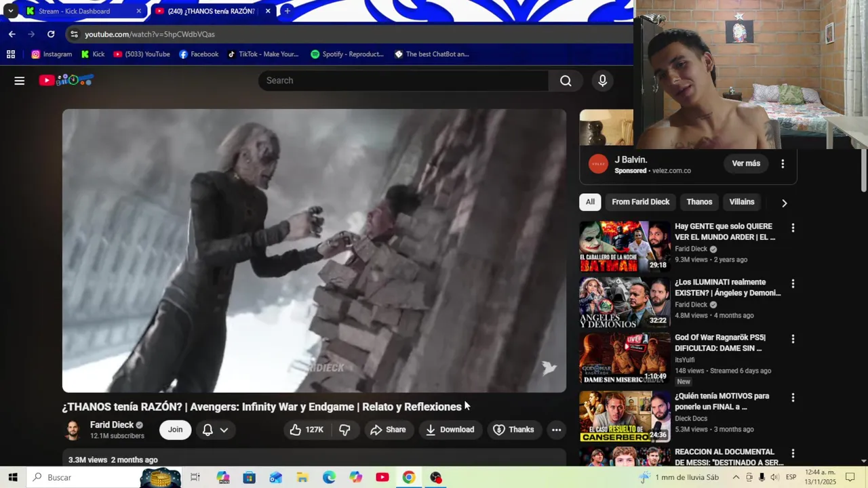This screenshot has height=488, width=868.
Task: Open God Of War Ragnarök stream thumbnail
Action: (625, 357)
